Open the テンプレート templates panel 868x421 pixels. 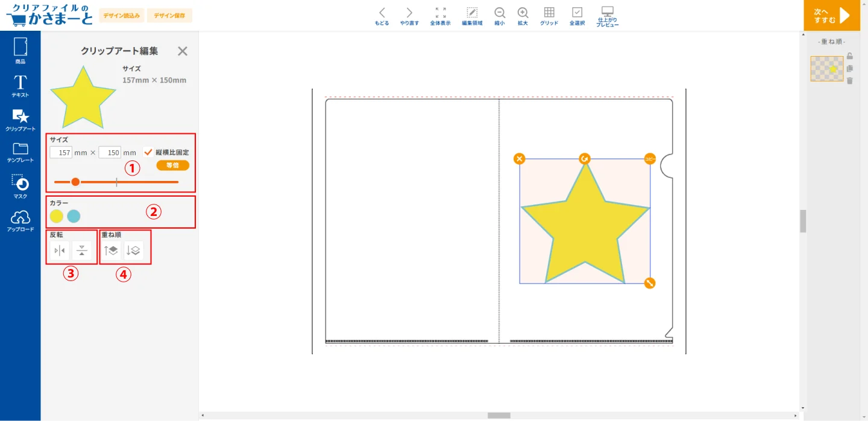coord(20,153)
